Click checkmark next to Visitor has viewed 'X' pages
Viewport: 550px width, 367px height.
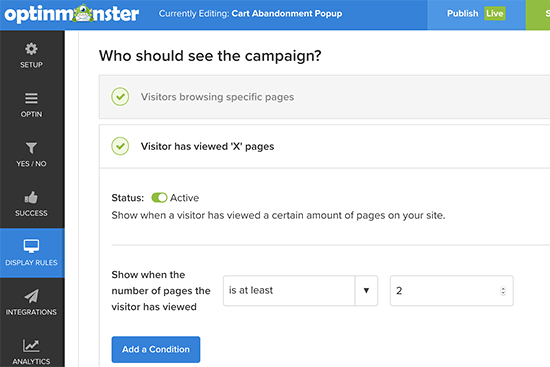click(x=120, y=146)
